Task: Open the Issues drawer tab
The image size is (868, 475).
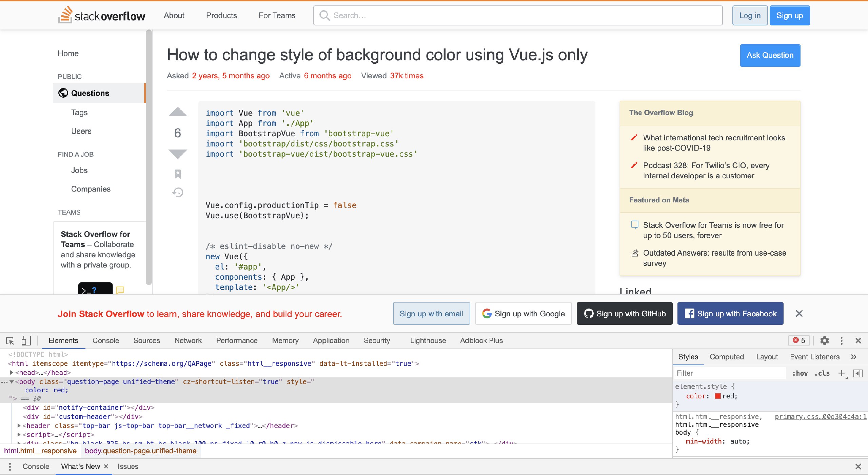Action: 128,467
